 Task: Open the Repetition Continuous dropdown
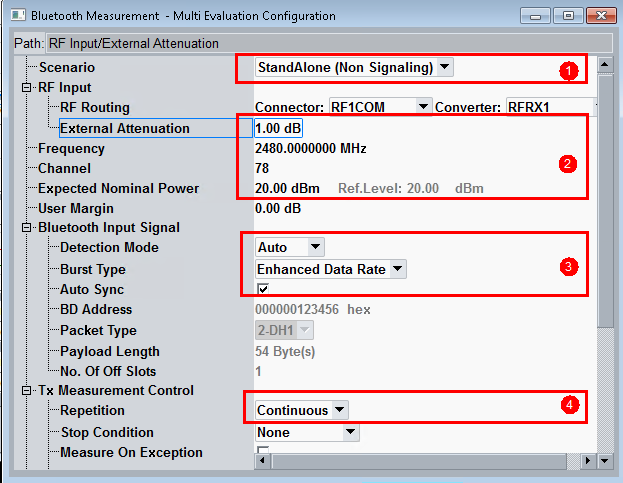(302, 410)
